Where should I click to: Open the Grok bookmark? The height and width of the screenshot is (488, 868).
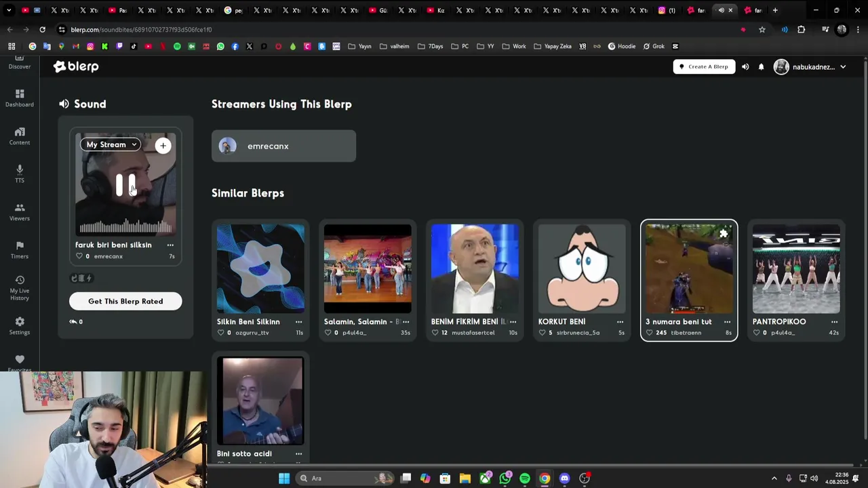click(x=654, y=46)
